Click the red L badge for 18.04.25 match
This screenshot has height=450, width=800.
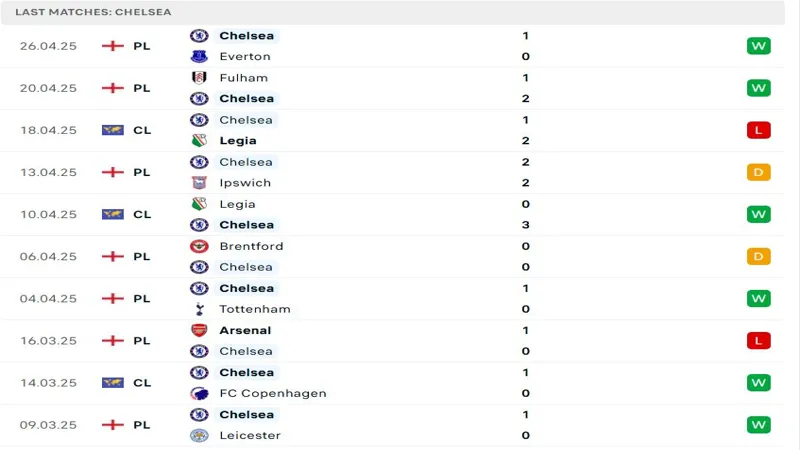[758, 130]
